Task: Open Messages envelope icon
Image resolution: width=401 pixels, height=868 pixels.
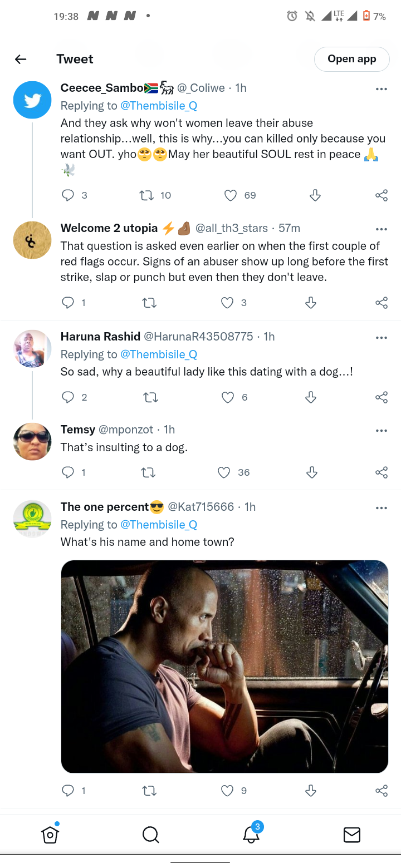Action: pos(351,835)
